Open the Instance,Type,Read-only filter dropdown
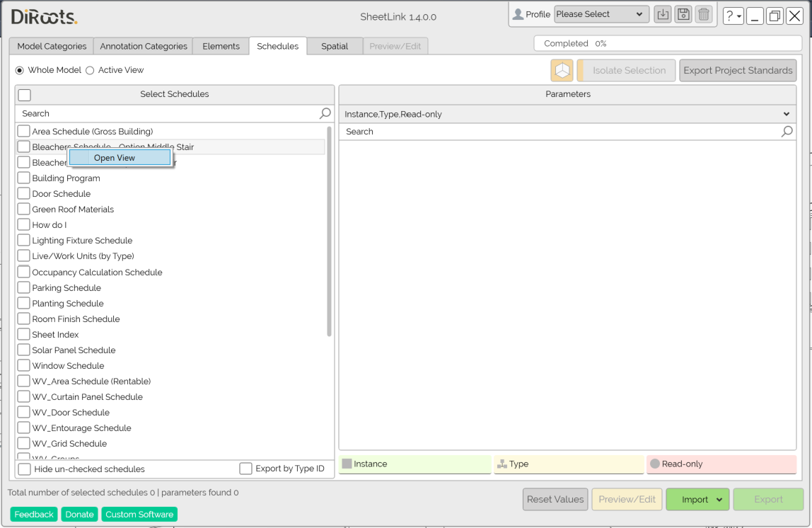Viewport: 812px width, 528px height. 786,113
